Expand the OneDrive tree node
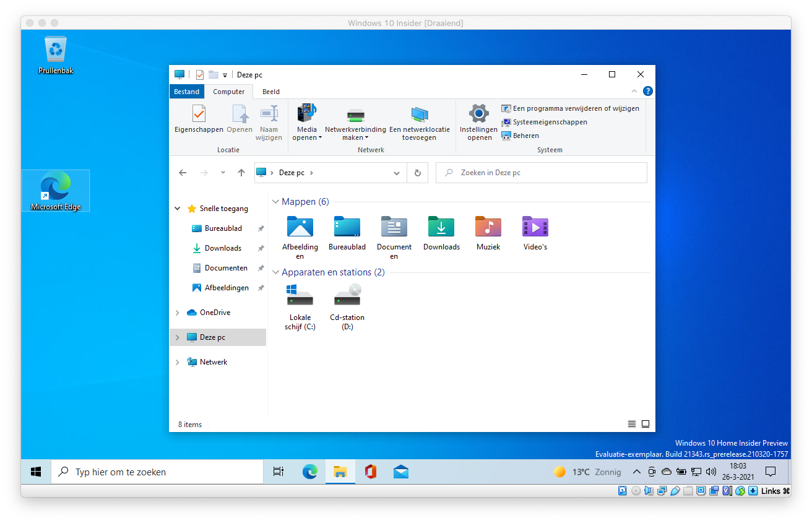 tap(178, 313)
